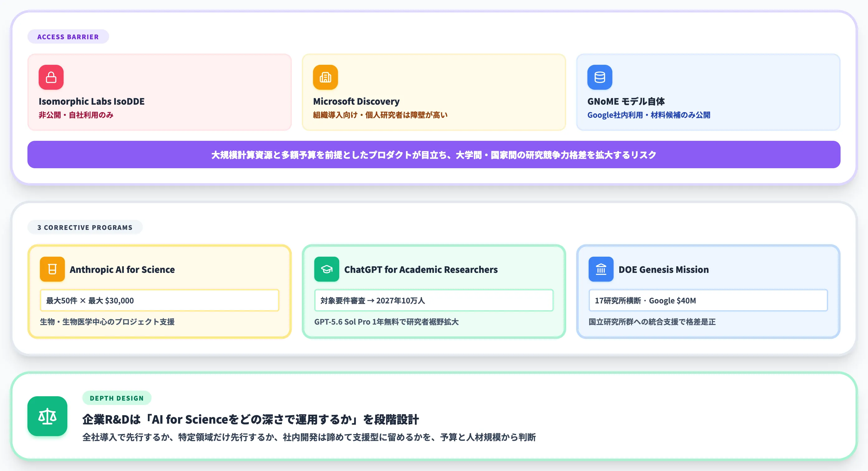This screenshot has width=868, height=471.
Task: Click the '対象要件審査 → 2027年10万人' box
Action: pyautogui.click(x=434, y=300)
